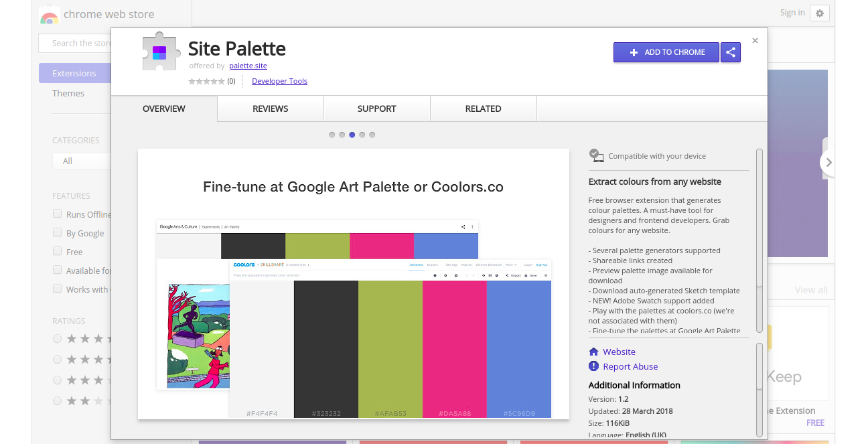The height and width of the screenshot is (444, 868).
Task: Open the Developer Tools category link
Action: pos(279,81)
